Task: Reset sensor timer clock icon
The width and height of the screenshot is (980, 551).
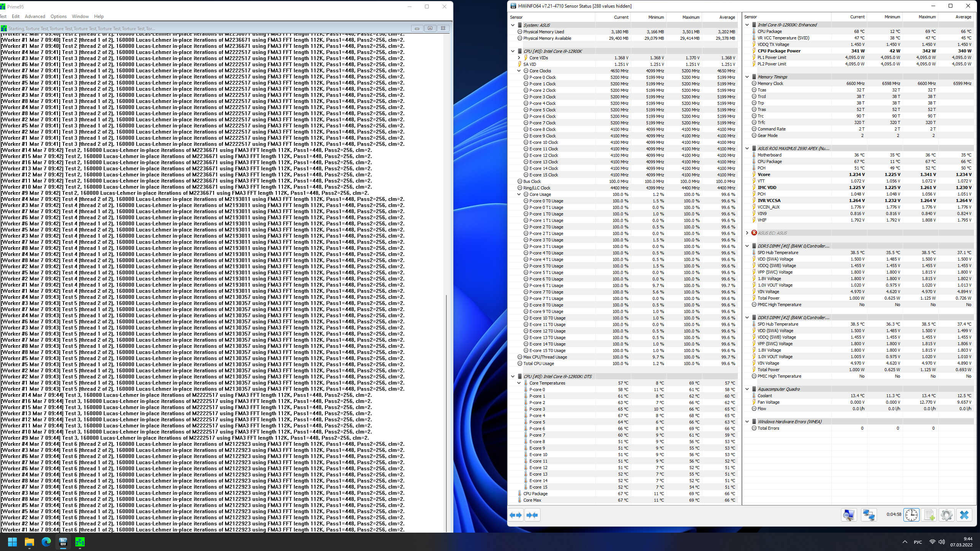Action: [911, 515]
